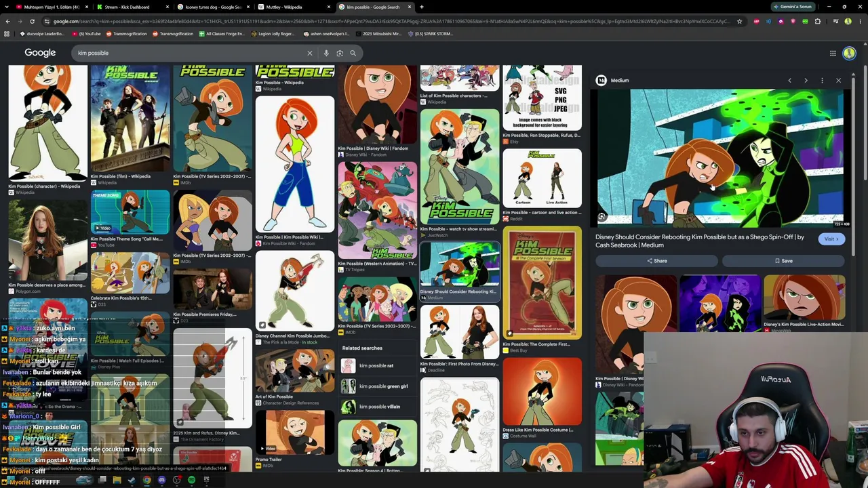Open the Kim Possible (film) Wikipedia thumbnail
868x488 pixels.
[x=130, y=119]
